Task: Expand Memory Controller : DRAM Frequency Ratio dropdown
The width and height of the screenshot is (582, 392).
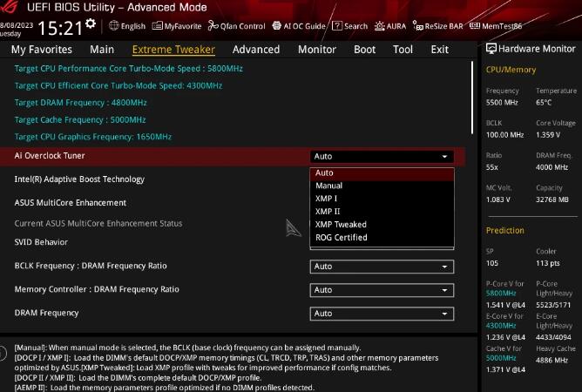Action: tap(382, 290)
